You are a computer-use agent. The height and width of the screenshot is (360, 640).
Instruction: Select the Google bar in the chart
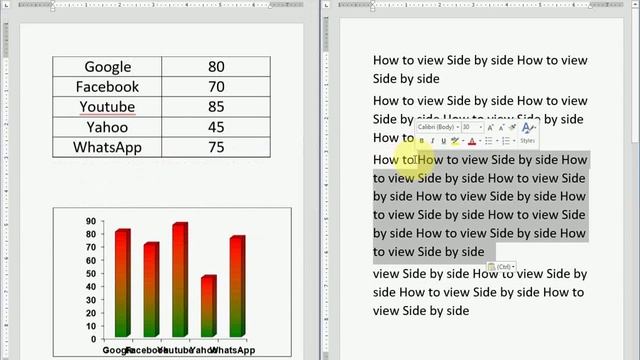122,283
